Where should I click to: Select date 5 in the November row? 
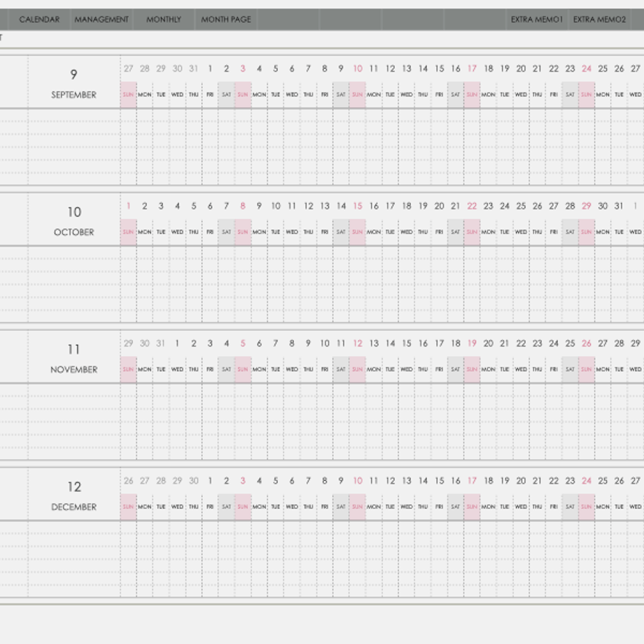click(243, 344)
